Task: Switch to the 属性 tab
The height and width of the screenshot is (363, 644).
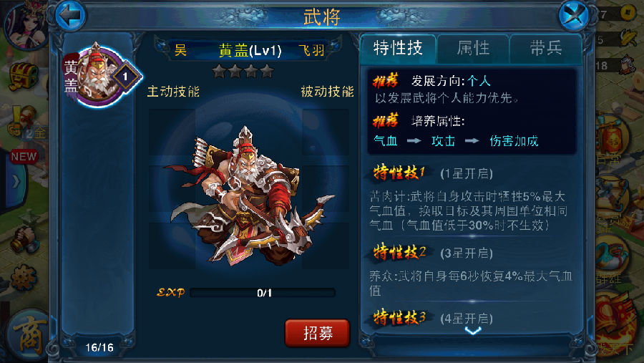Action: 473,49
